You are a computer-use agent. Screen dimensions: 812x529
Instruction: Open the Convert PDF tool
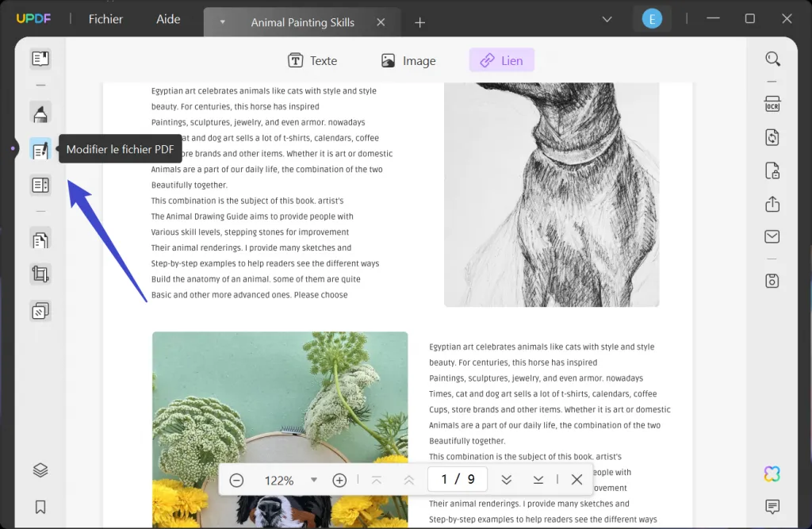[x=772, y=137]
